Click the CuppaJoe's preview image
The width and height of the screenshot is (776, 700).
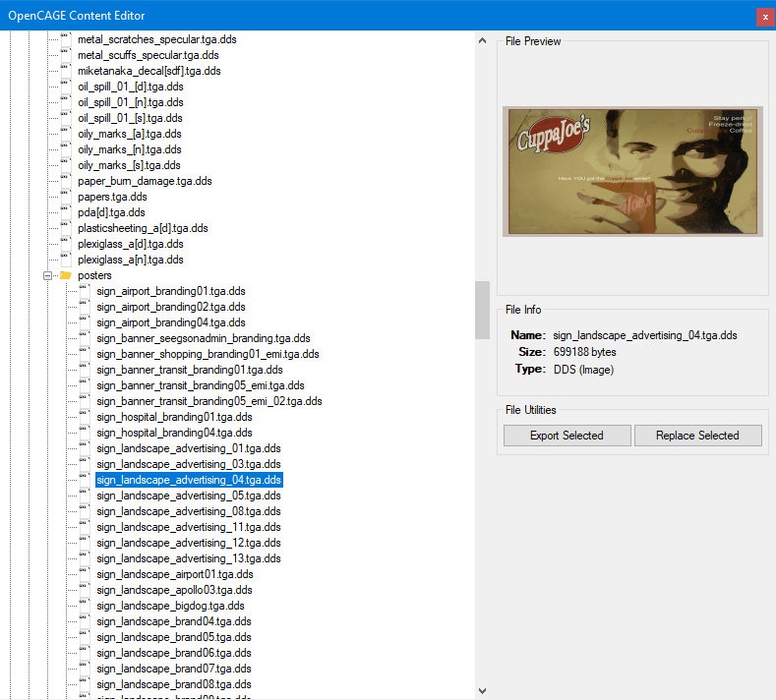(632, 171)
